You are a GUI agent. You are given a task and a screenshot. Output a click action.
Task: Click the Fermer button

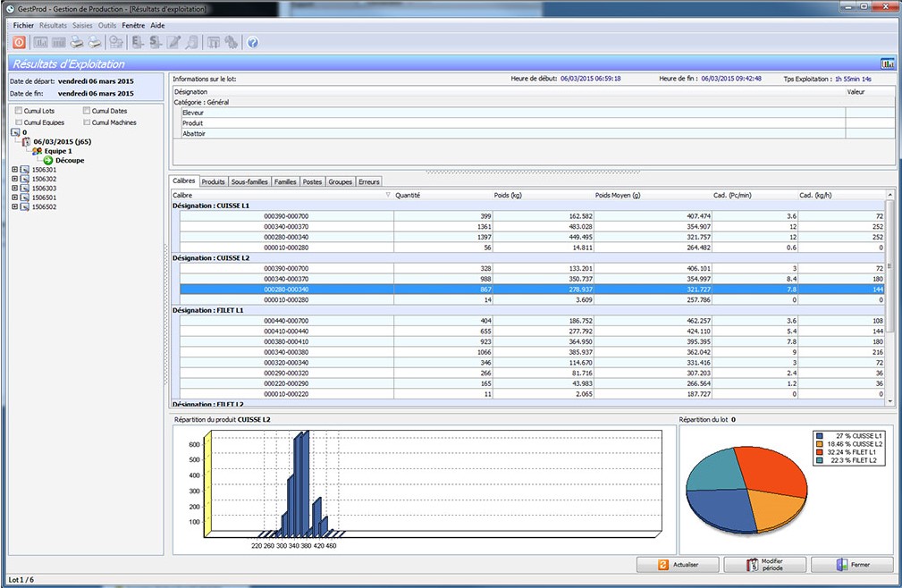(x=851, y=565)
